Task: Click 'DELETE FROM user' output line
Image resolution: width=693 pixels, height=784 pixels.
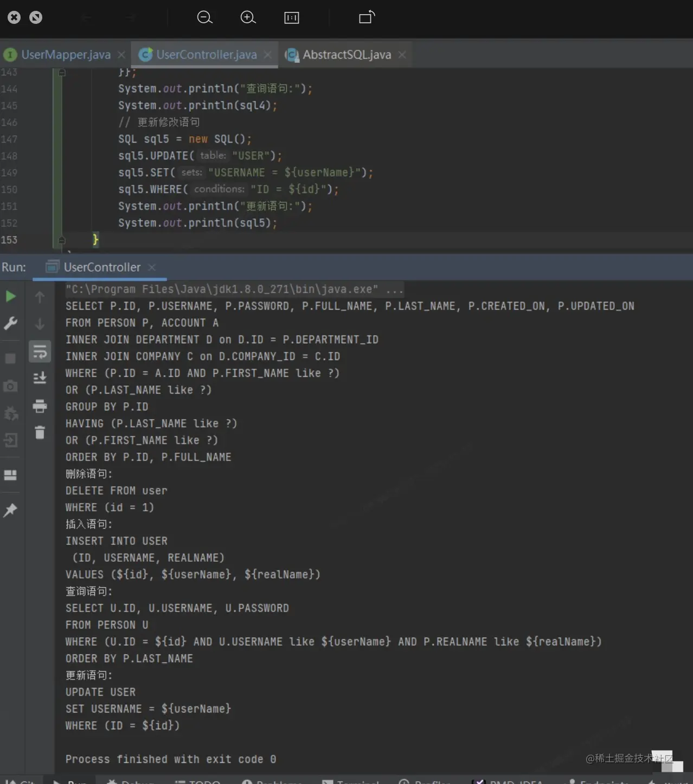Action: coord(117,491)
